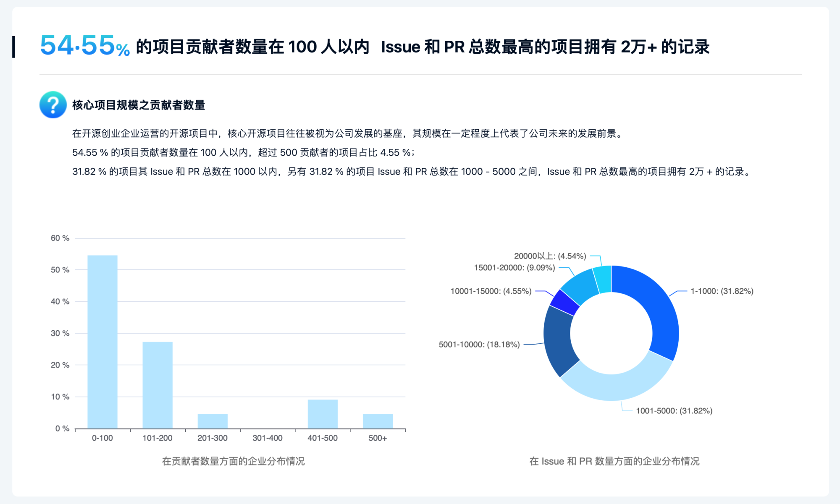This screenshot has width=840, height=504.
Task: Click the 1001-5000: (31.82%) label
Action: point(674,411)
